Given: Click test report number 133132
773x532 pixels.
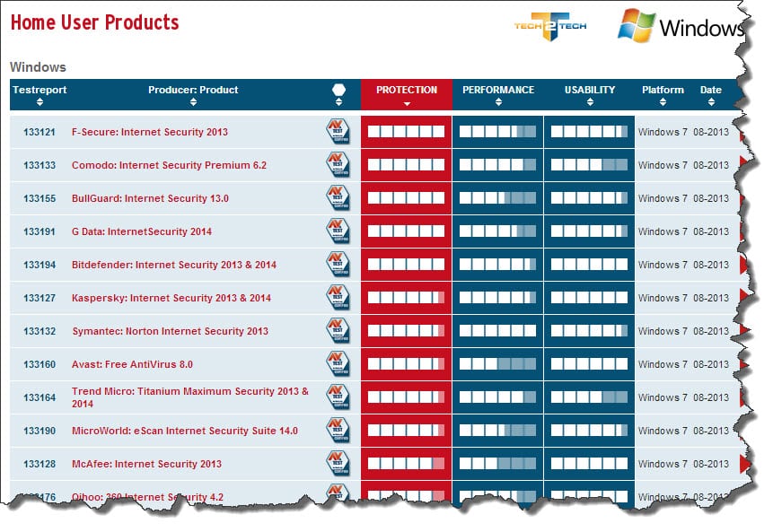Looking at the screenshot, I should pos(40,331).
